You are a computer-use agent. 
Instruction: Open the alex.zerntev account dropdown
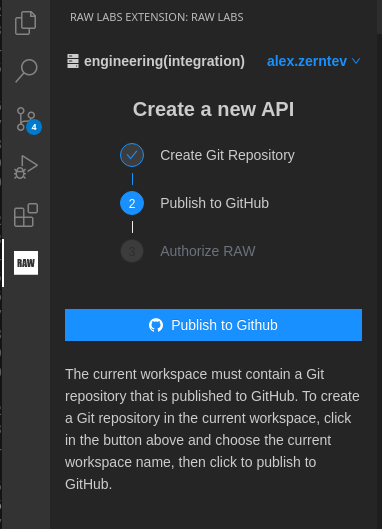313,61
